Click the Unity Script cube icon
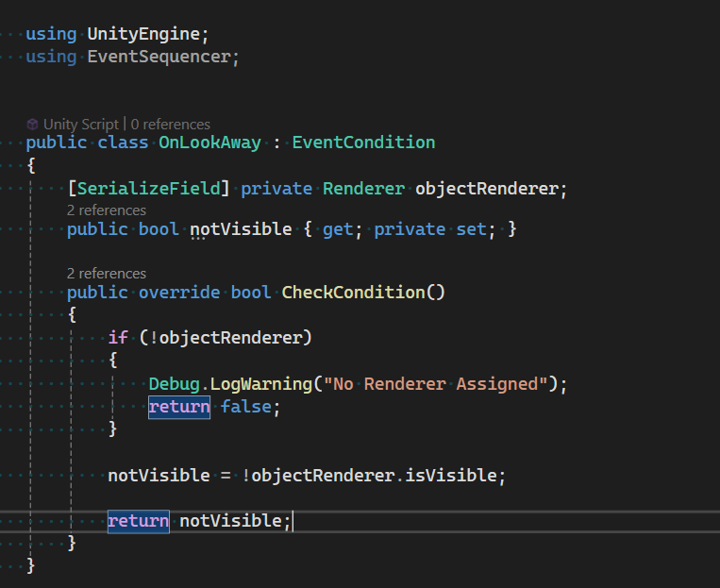Screen dimensions: 720x588 [x=32, y=124]
